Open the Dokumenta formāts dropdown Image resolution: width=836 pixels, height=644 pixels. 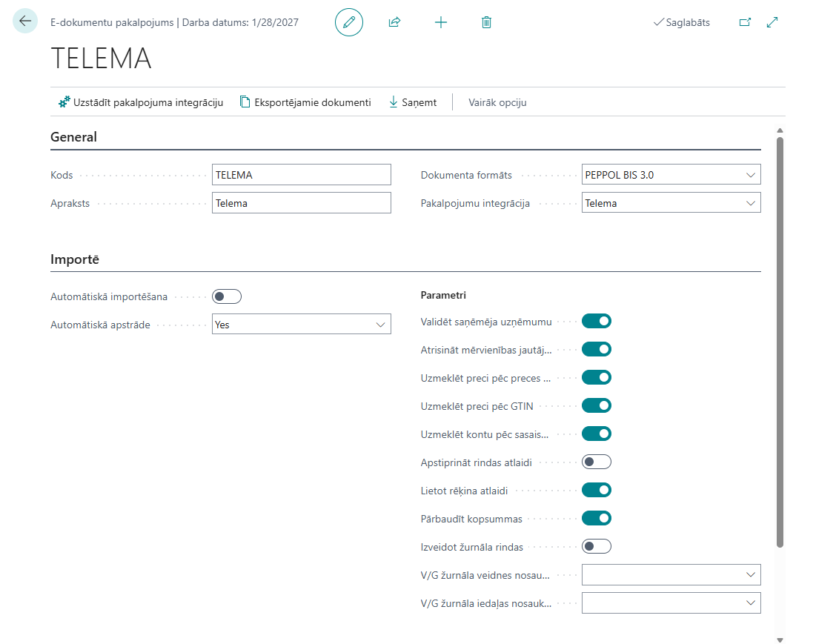coord(671,175)
